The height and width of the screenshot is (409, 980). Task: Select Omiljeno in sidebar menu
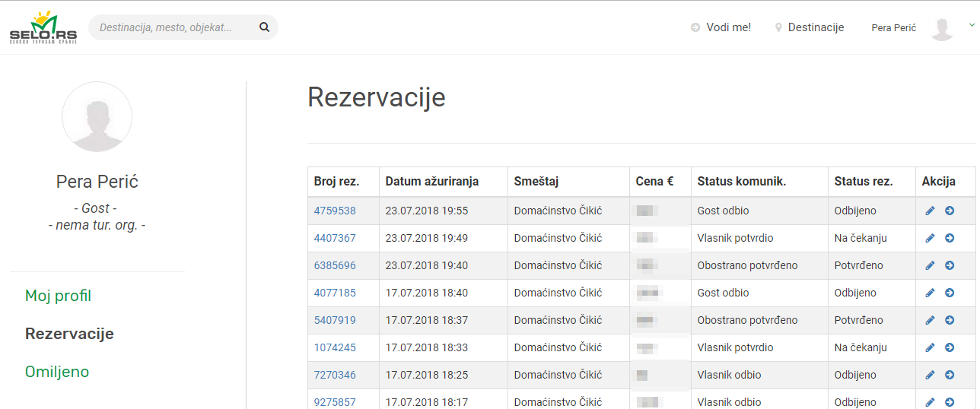tap(57, 372)
